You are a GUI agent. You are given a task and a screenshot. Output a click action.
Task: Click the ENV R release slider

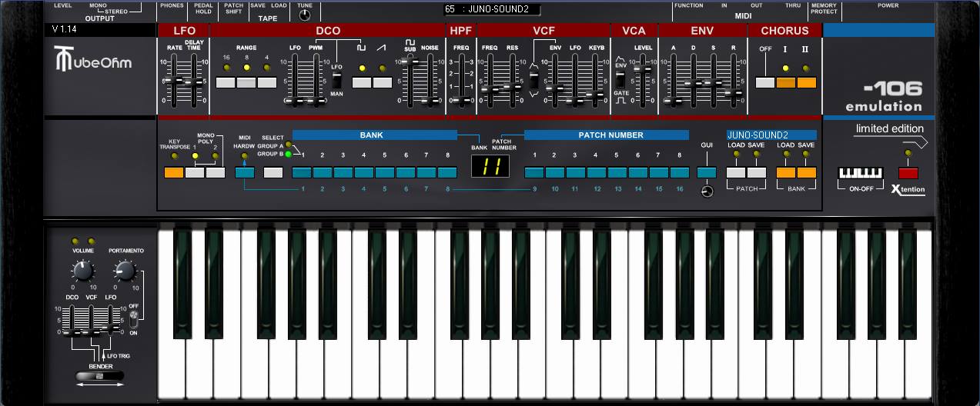(x=734, y=81)
